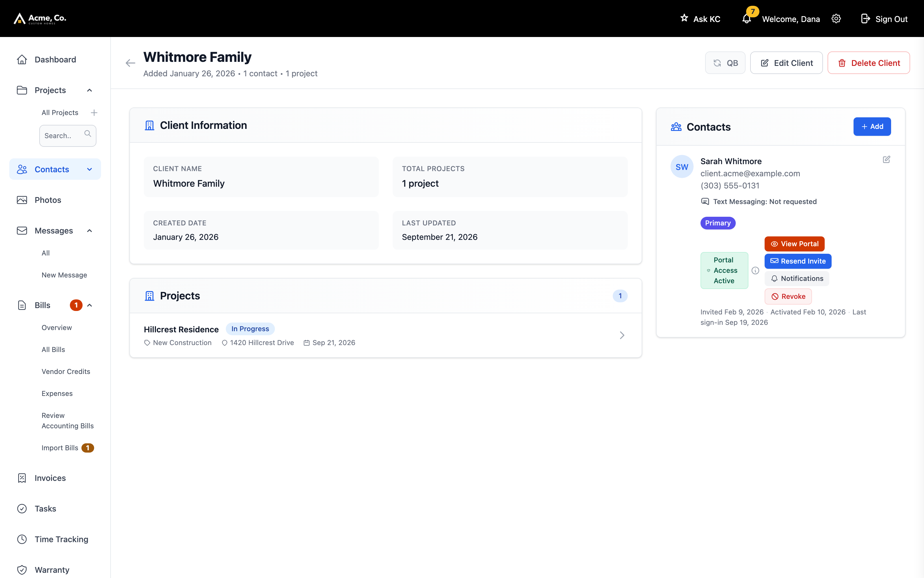Go to Vendor Credits under Bills
This screenshot has height=578, width=924.
pyautogui.click(x=66, y=372)
